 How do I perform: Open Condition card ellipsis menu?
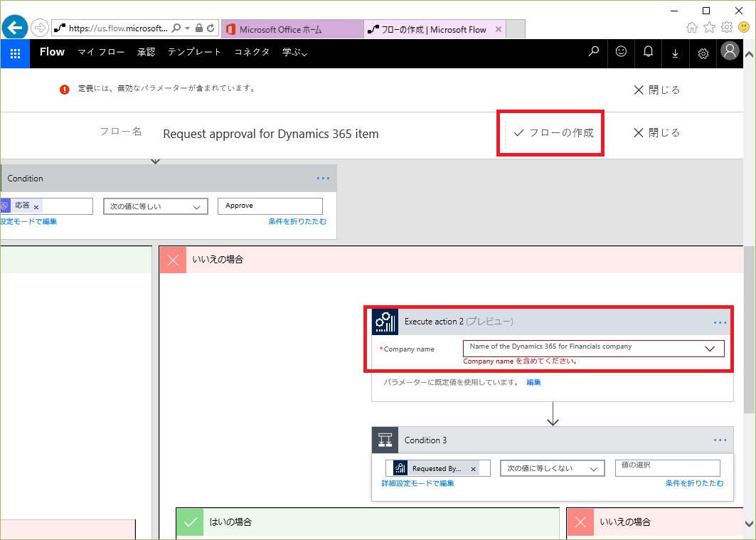[323, 179]
